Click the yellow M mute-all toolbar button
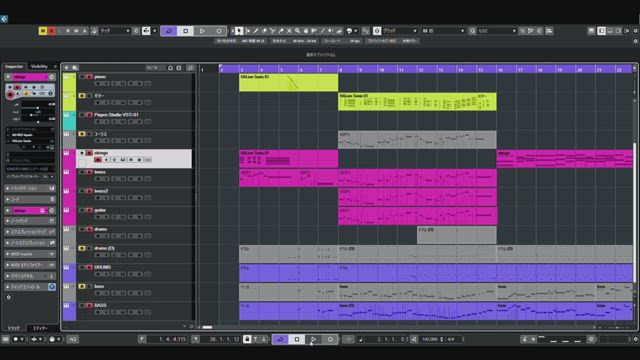 coord(42,31)
